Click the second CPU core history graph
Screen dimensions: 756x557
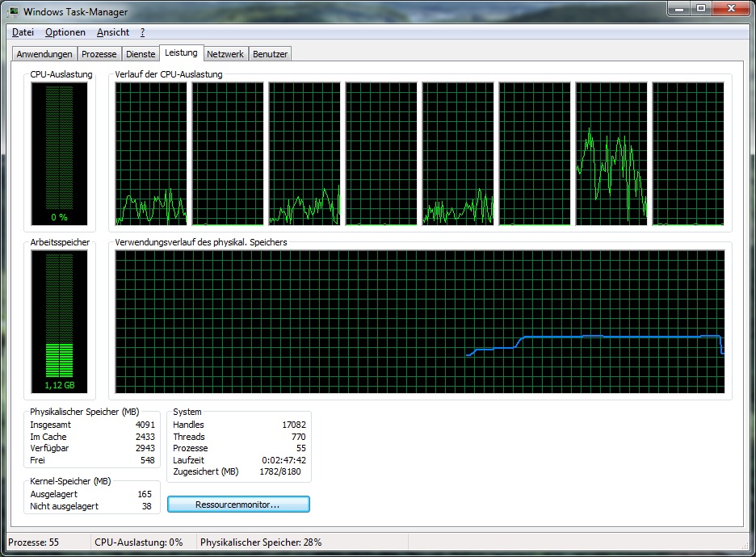[228, 153]
